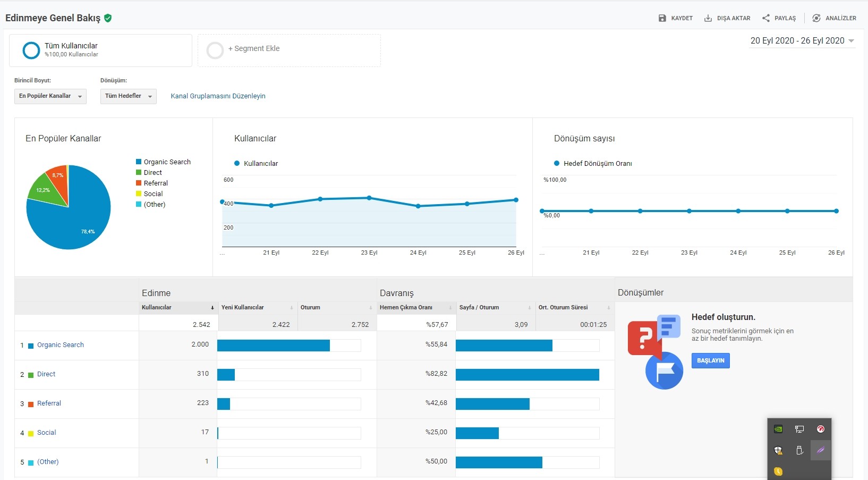The width and height of the screenshot is (868, 480).
Task: Click the Organic Search legend color swatch
Action: click(x=139, y=162)
